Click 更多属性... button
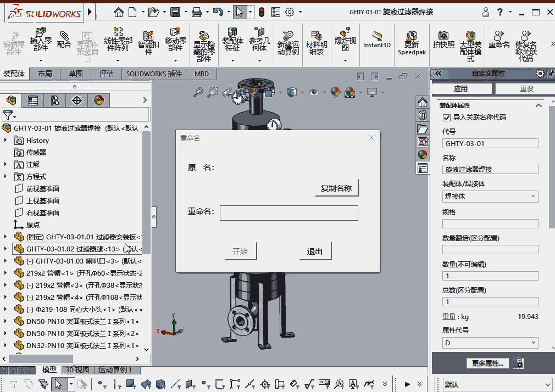Image resolution: width=555 pixels, height=392 pixels. pyautogui.click(x=487, y=363)
